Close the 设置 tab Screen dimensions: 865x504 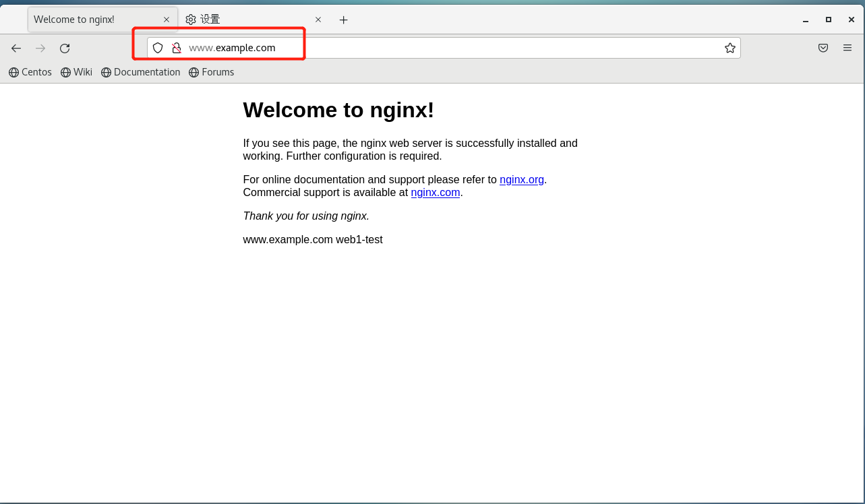click(x=318, y=20)
